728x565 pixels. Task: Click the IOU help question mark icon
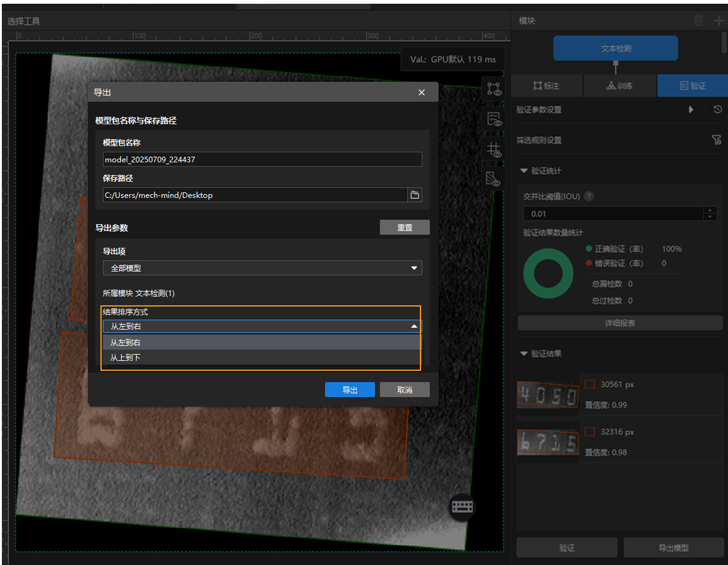[x=589, y=196]
